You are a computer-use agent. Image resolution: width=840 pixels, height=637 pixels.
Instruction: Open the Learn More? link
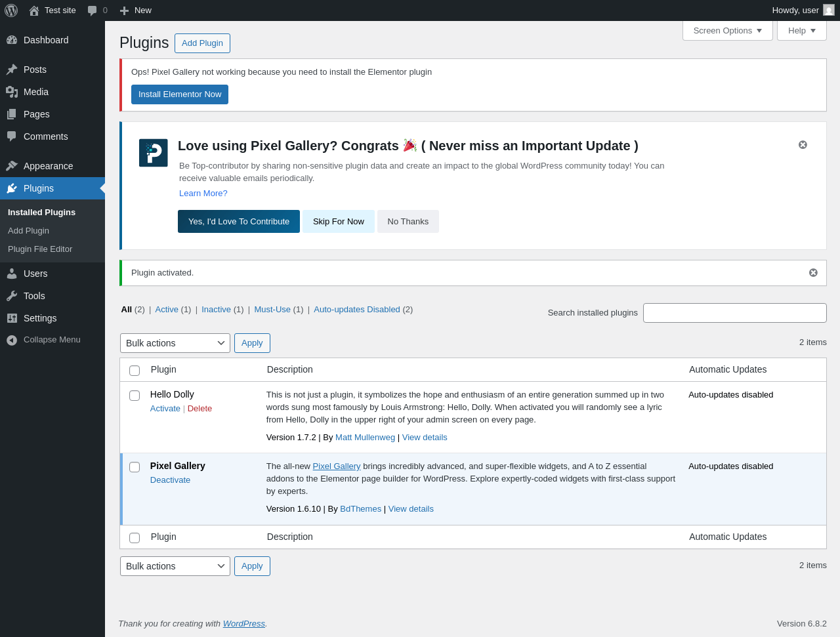[x=203, y=194]
